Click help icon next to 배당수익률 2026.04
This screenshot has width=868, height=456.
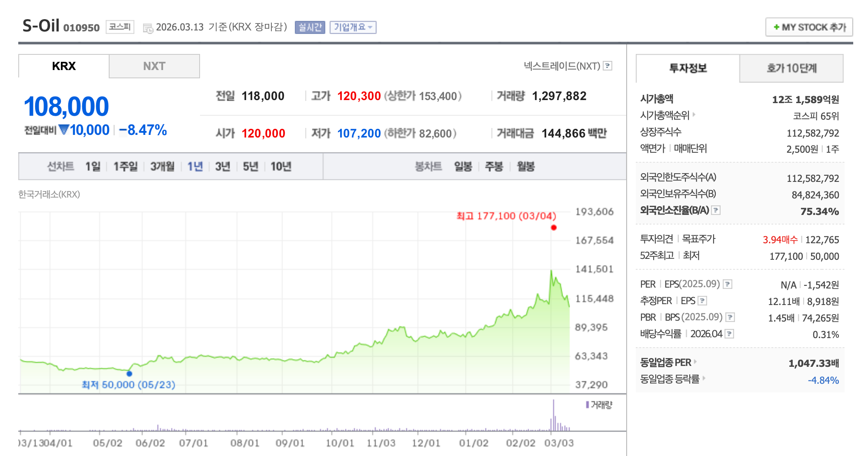pyautogui.click(x=730, y=334)
